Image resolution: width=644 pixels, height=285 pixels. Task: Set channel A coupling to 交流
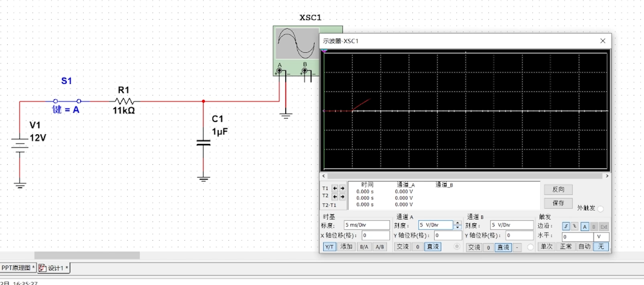[x=402, y=247]
